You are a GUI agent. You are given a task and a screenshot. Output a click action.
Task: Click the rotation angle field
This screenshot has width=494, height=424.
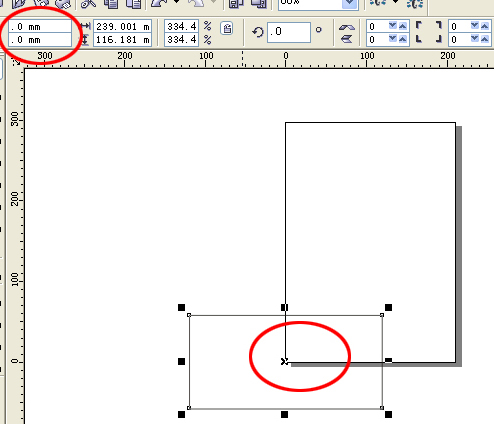pyautogui.click(x=289, y=32)
